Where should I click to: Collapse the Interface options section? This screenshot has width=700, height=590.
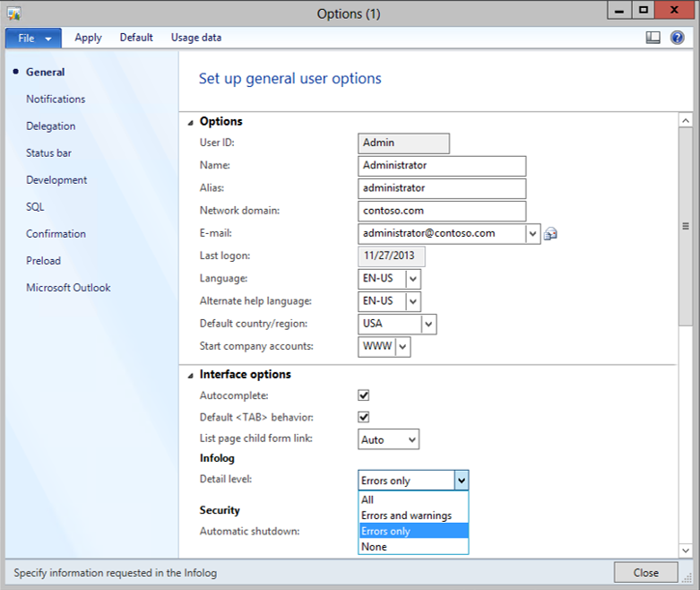(x=190, y=375)
